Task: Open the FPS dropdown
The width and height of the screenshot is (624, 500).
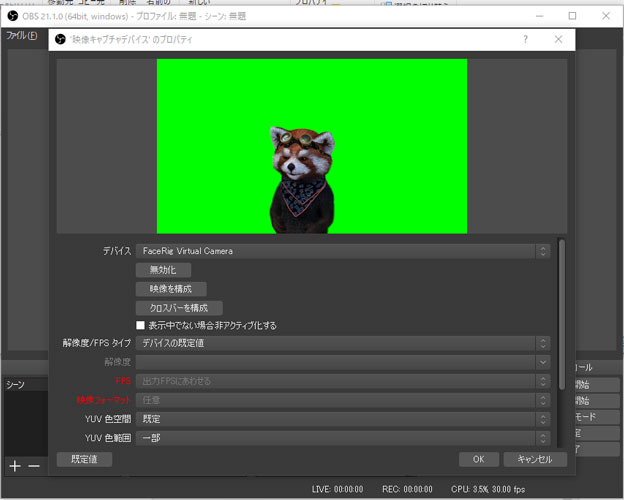Action: tap(343, 381)
